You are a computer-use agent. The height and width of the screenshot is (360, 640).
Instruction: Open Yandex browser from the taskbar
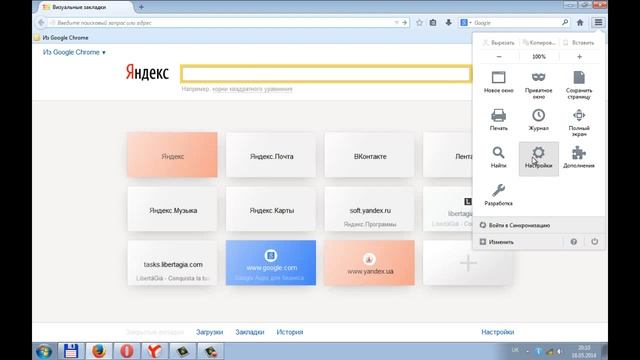point(154,351)
